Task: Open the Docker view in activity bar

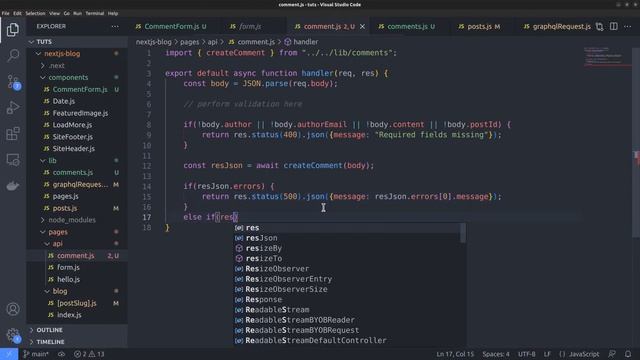Action: click(x=13, y=186)
